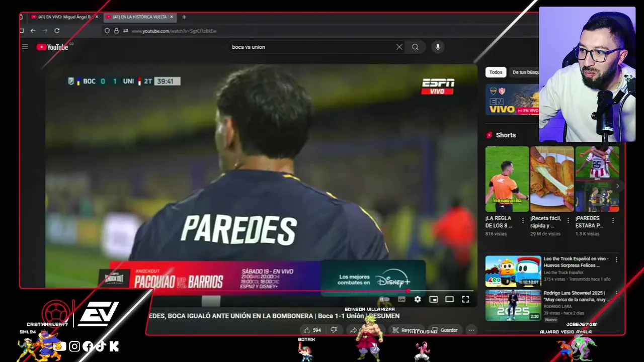Open options for Receta fácil short

(568, 220)
